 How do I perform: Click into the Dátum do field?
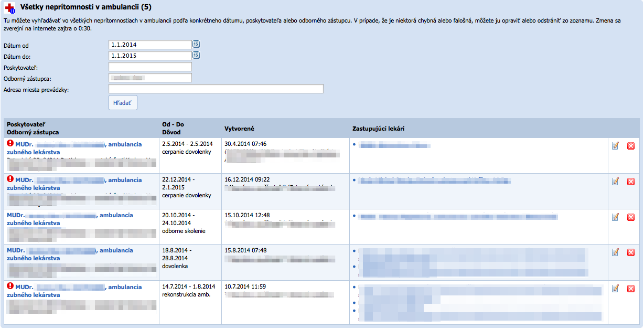pos(149,56)
